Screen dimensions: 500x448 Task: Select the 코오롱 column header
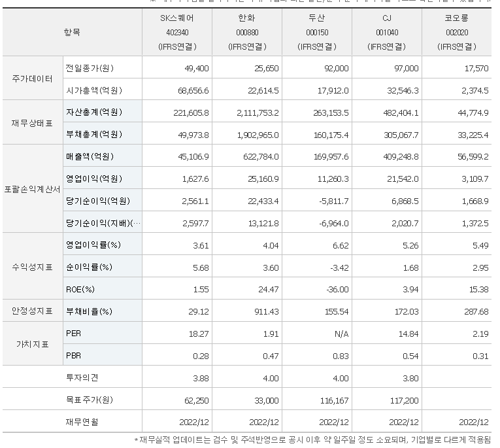click(x=457, y=32)
